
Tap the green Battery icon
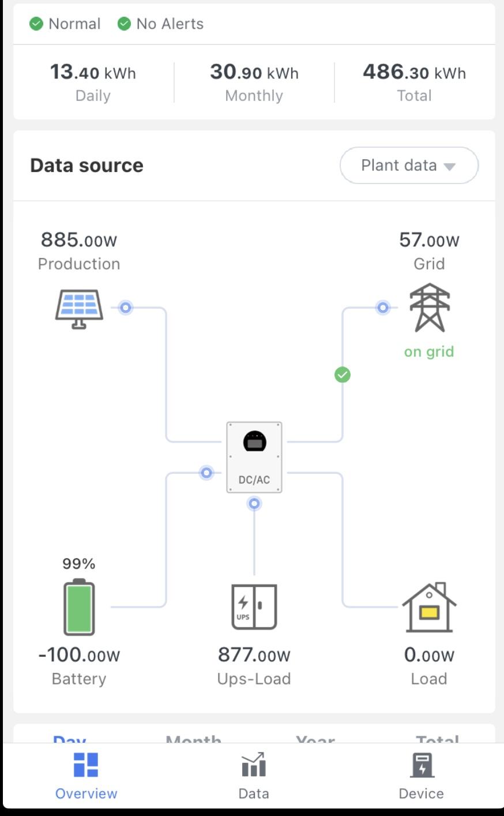click(79, 607)
